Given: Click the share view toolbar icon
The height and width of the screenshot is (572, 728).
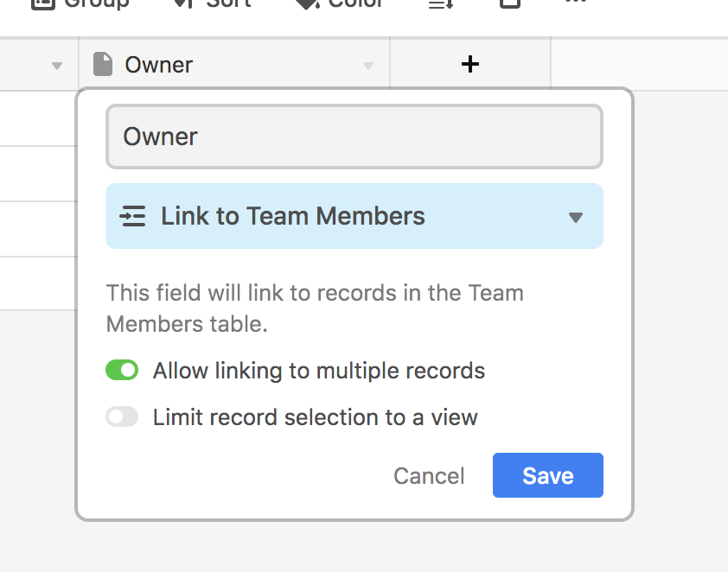Looking at the screenshot, I should (510, 3).
